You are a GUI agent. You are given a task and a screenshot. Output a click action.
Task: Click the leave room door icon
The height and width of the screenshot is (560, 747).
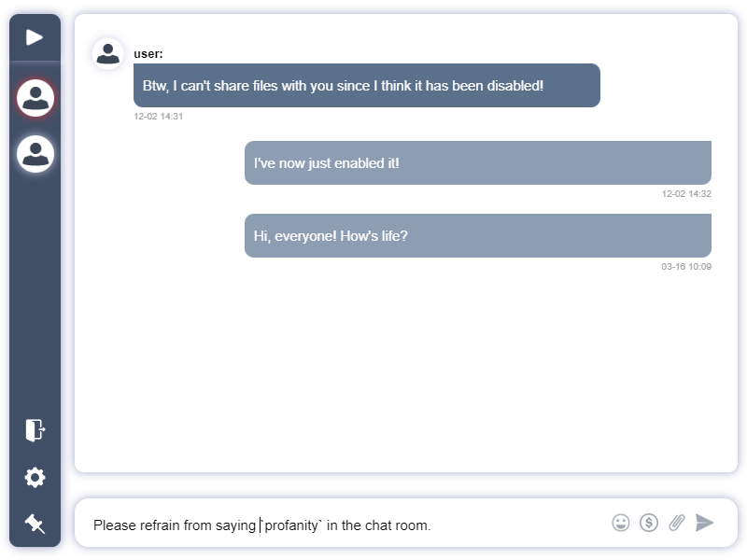pyautogui.click(x=35, y=430)
